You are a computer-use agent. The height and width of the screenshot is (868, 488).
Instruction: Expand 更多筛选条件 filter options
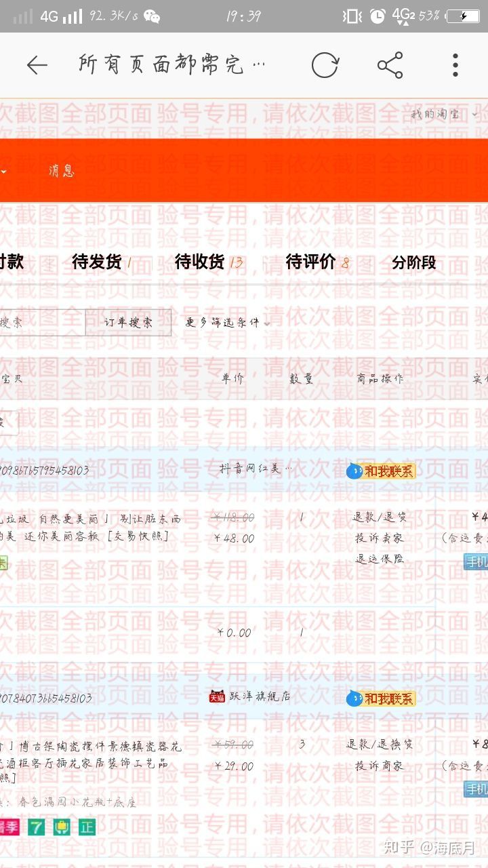click(x=228, y=323)
